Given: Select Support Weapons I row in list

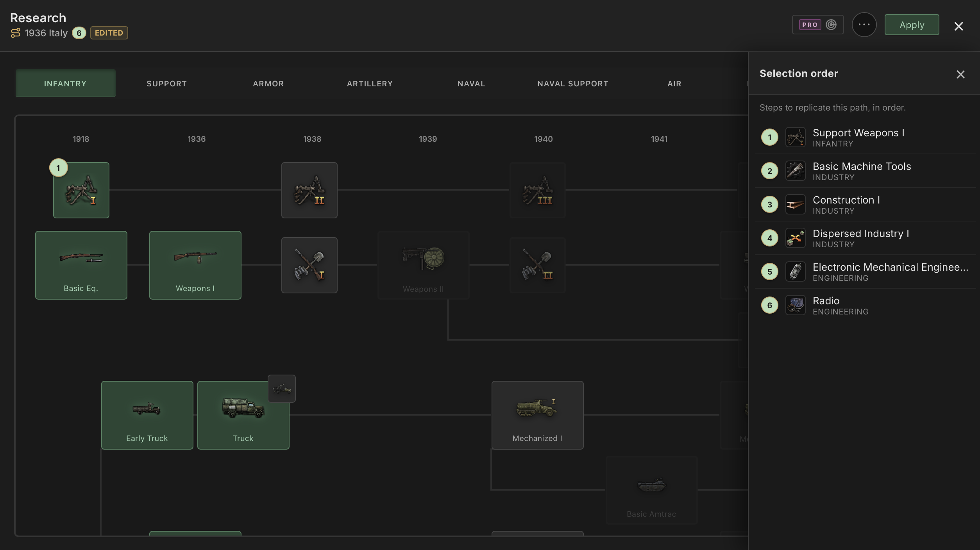Looking at the screenshot, I should (865, 137).
